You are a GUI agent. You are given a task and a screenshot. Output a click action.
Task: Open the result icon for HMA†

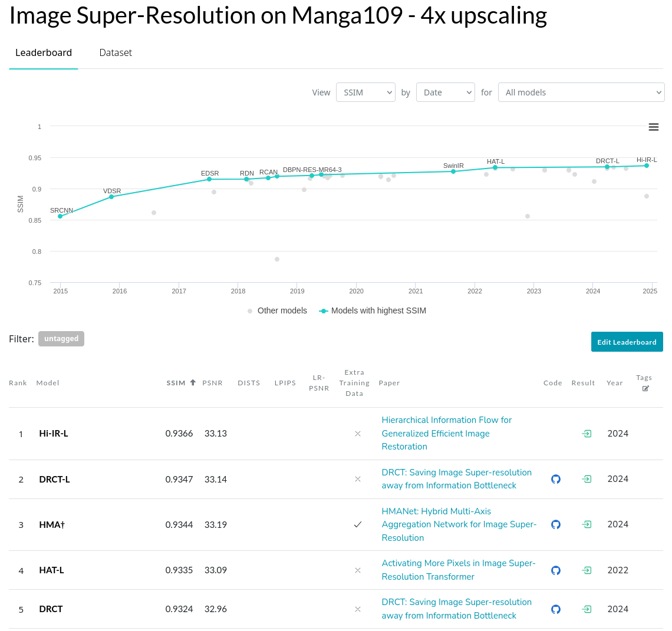(x=587, y=524)
